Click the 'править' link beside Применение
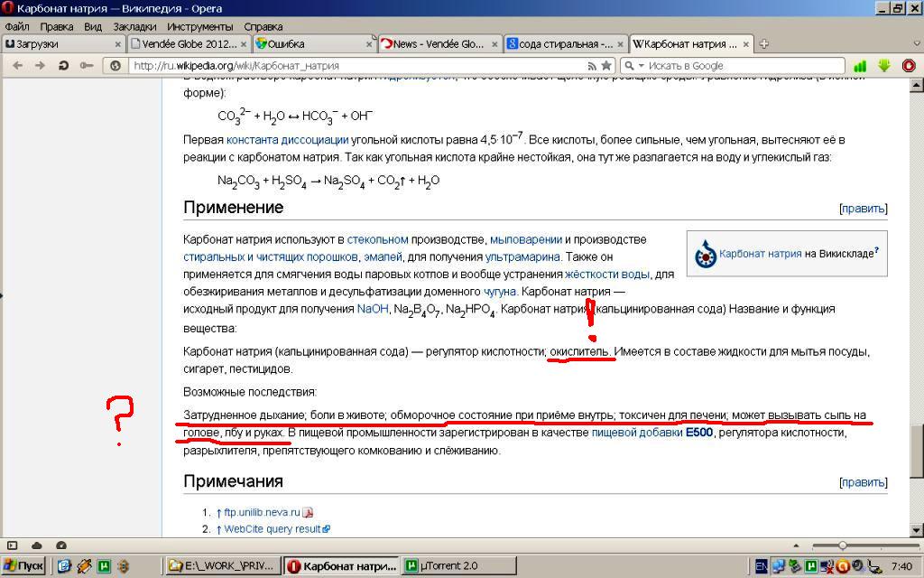This screenshot has height=578, width=924. (863, 209)
